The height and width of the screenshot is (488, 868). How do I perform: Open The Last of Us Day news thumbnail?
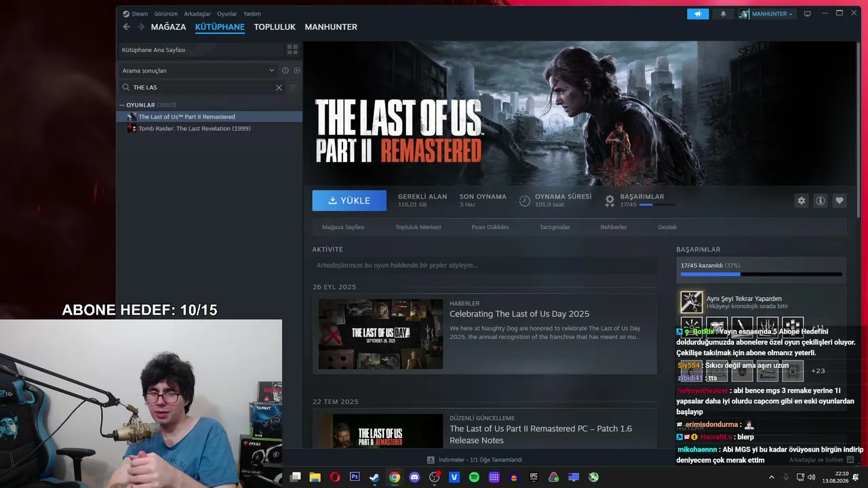tap(380, 334)
